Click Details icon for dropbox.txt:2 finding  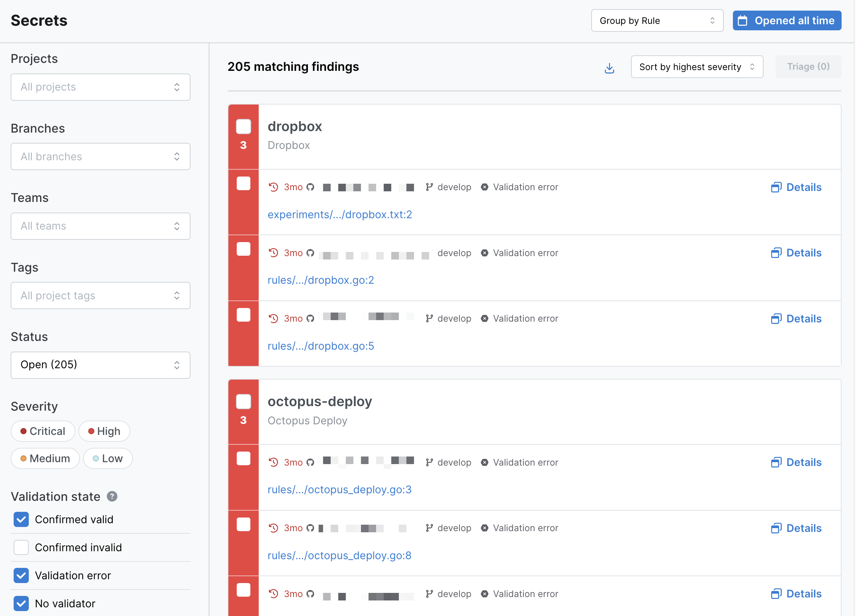(x=776, y=187)
